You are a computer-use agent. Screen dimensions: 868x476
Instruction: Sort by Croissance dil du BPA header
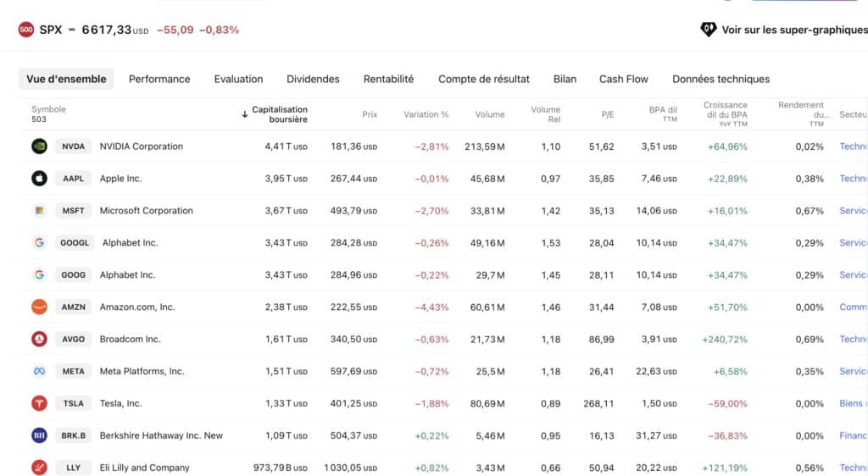point(726,113)
